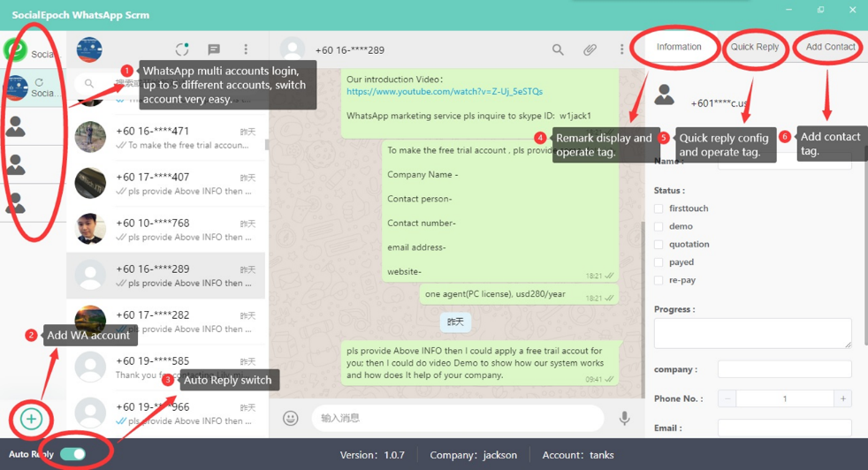Click the status refresh circle icon
The height and width of the screenshot is (470, 868).
click(182, 49)
